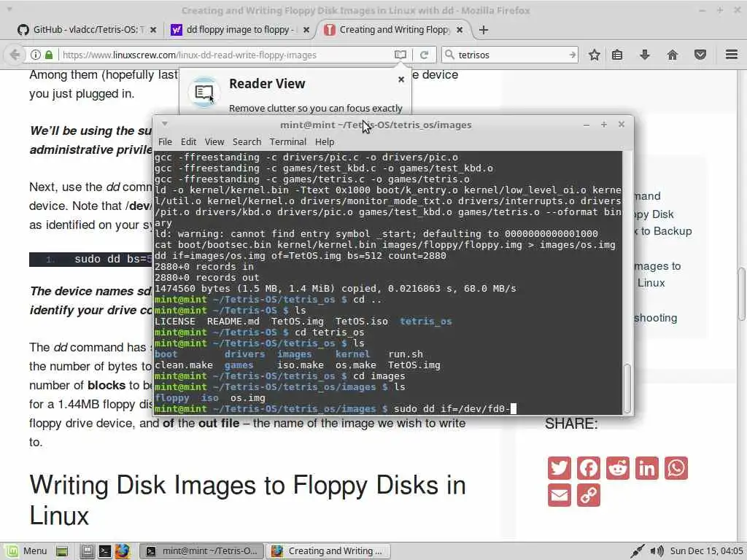This screenshot has width=747, height=560.
Task: Open a new tab with plus button
Action: (484, 30)
